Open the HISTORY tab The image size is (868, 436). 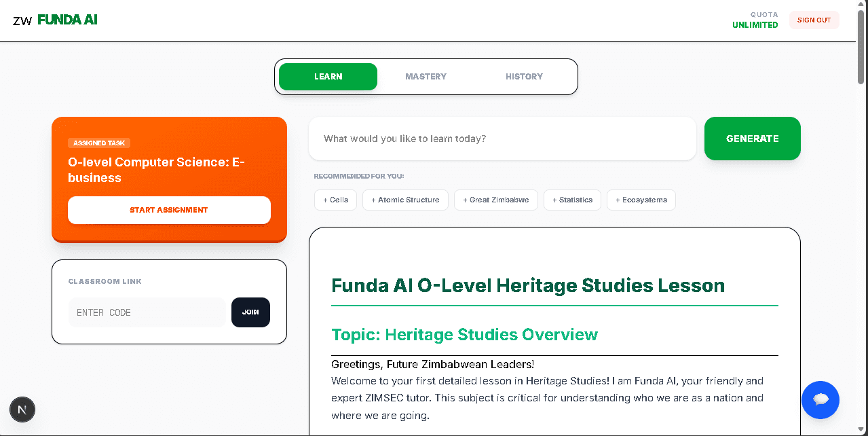point(523,76)
